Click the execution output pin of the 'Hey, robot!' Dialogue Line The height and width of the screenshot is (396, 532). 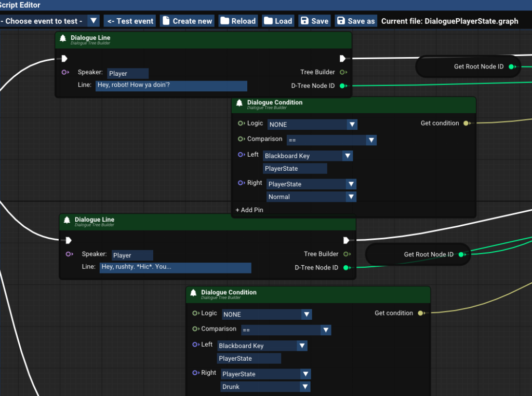pos(343,58)
